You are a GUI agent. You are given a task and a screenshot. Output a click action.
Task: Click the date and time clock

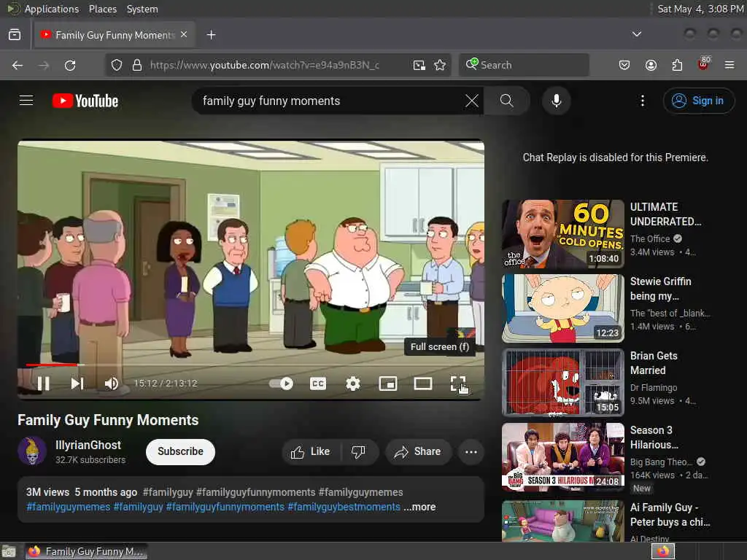(700, 9)
